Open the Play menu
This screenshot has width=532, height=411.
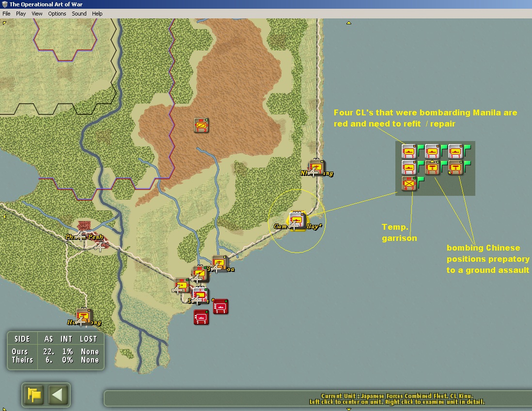click(x=21, y=14)
